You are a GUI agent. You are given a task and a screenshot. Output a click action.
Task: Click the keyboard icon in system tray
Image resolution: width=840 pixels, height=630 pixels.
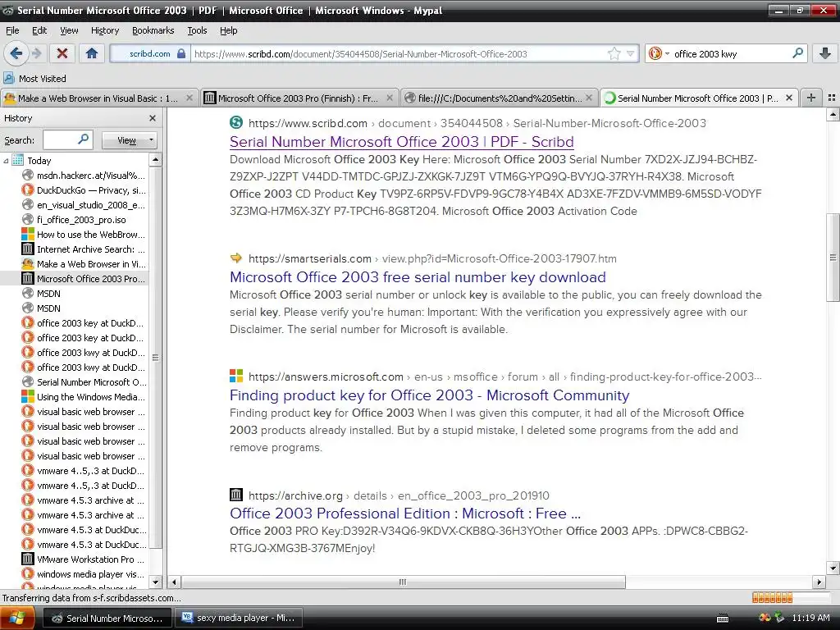point(723,619)
